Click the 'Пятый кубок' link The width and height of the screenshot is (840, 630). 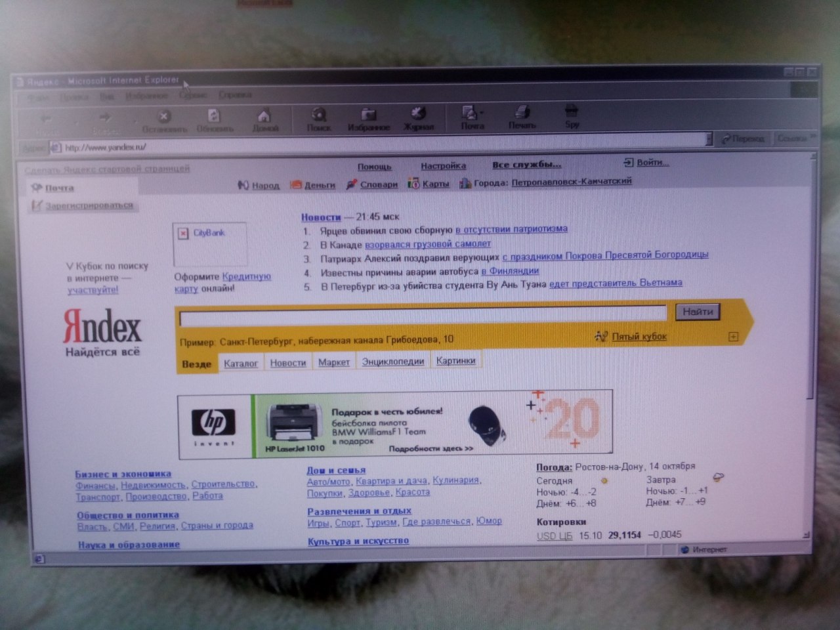(639, 337)
